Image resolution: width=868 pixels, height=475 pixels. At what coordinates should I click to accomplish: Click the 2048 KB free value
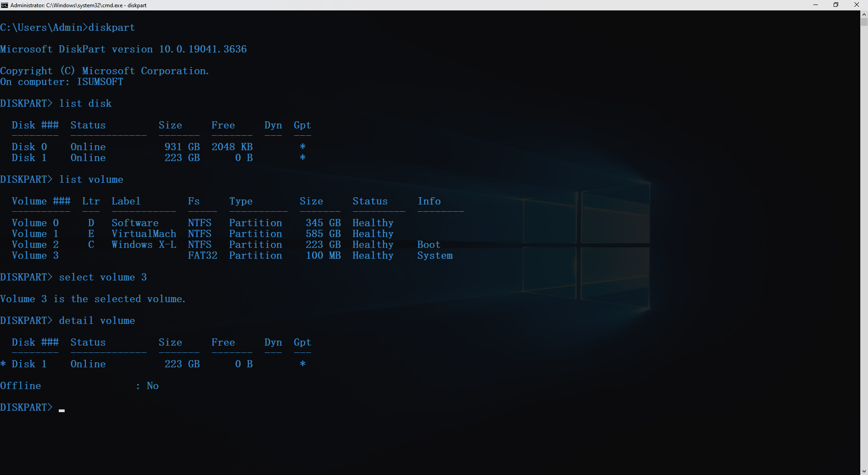click(x=232, y=147)
